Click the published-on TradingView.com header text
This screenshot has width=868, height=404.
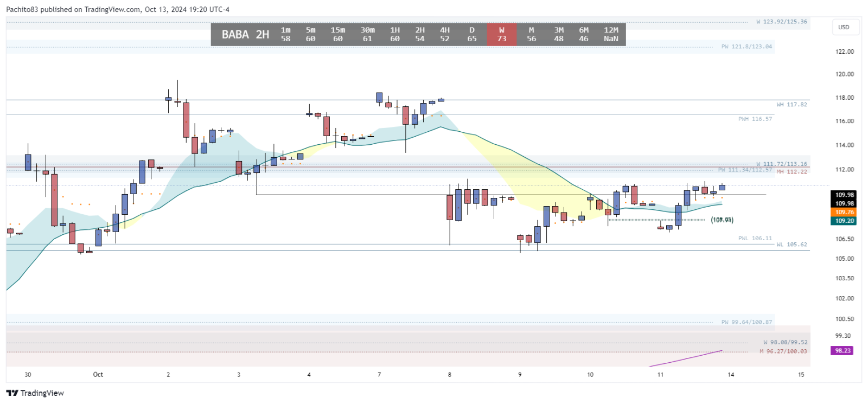[118, 9]
